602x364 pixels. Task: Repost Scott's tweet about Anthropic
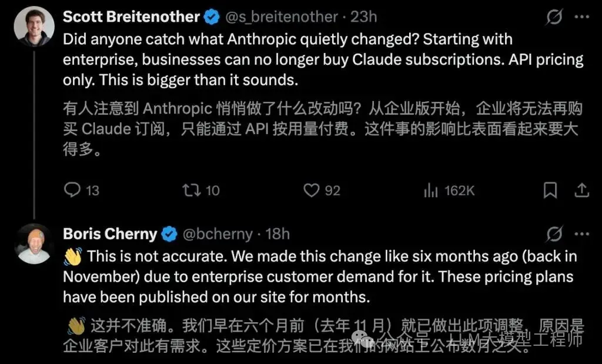click(x=190, y=189)
